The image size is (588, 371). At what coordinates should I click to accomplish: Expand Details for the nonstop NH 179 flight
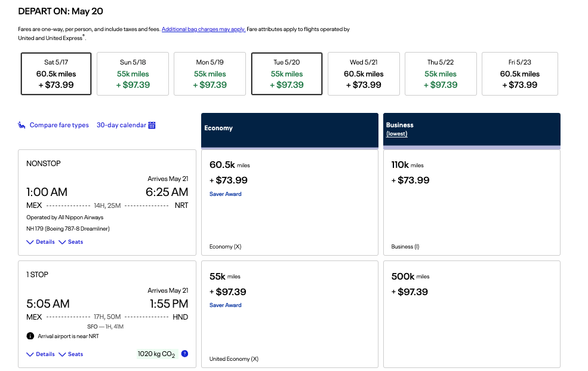click(41, 242)
